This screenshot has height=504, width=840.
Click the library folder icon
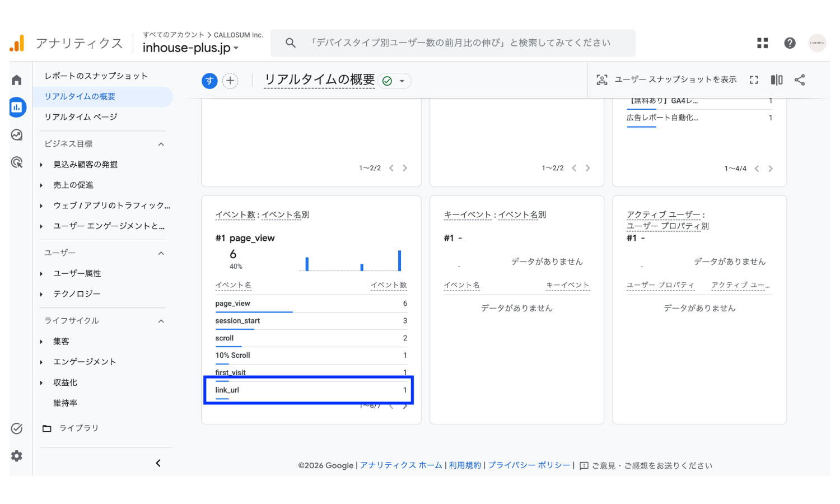(x=47, y=428)
